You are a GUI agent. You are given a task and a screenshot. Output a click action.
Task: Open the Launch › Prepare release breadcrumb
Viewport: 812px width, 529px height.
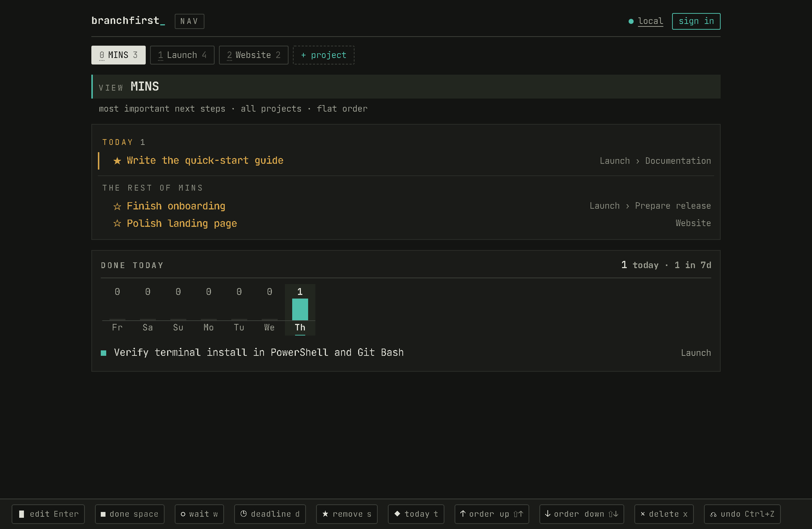click(650, 206)
